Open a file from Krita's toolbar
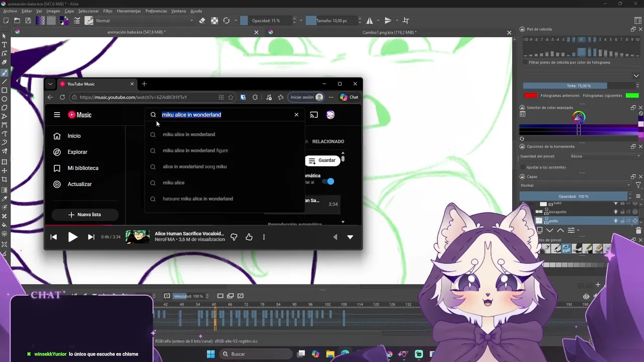The height and width of the screenshot is (362, 644). (x=17, y=21)
